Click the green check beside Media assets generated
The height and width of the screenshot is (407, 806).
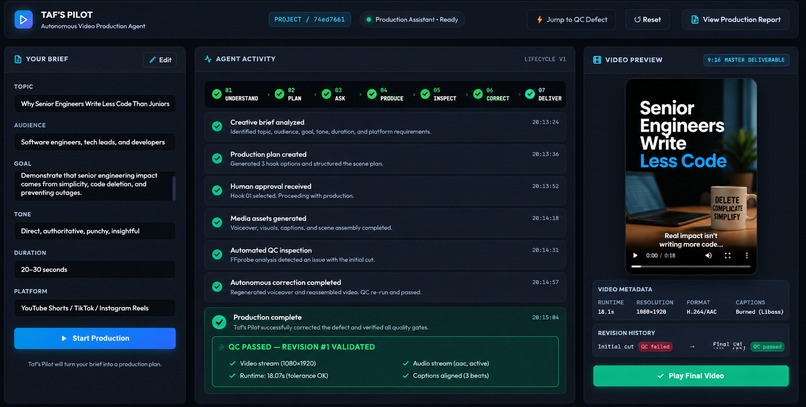click(x=217, y=222)
